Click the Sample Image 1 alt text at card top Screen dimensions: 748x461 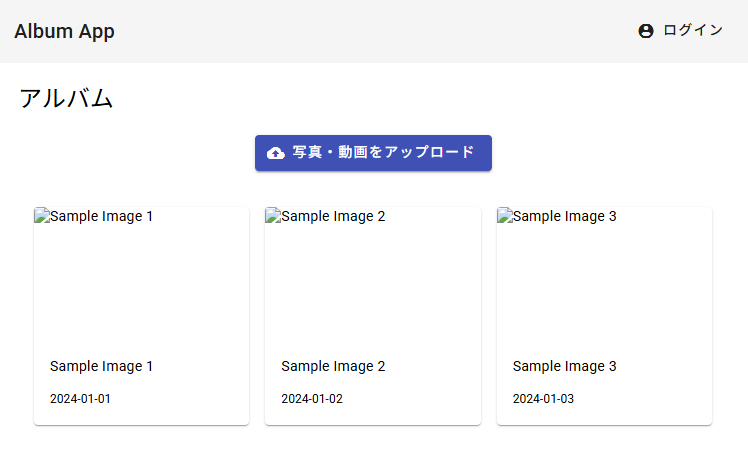pyautogui.click(x=101, y=216)
